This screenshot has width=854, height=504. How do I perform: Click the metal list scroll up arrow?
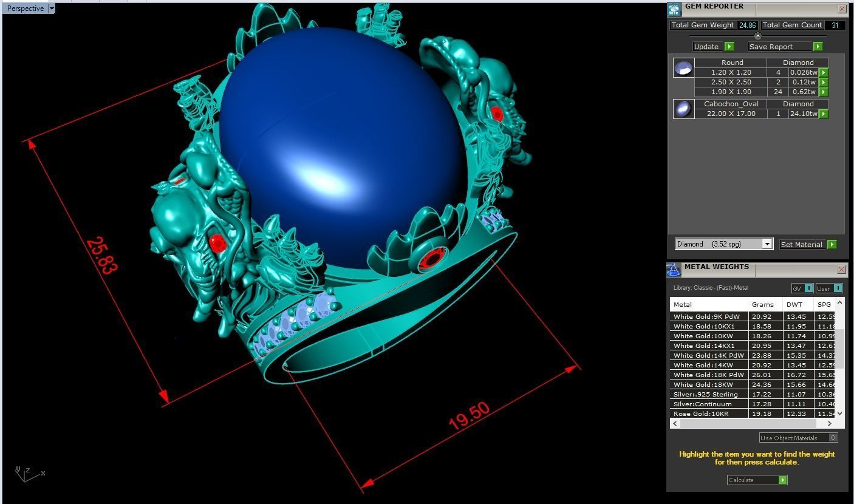(x=840, y=302)
